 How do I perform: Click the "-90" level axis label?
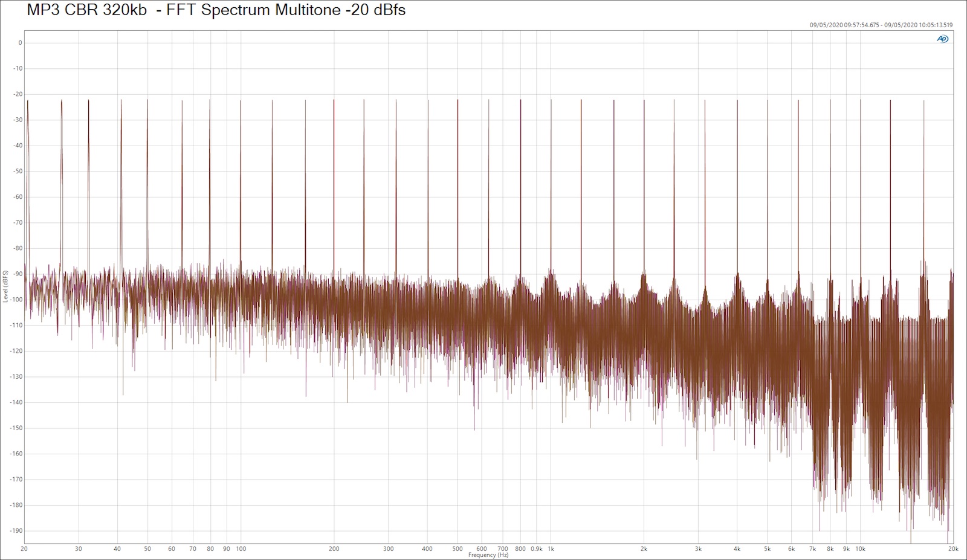coord(18,274)
